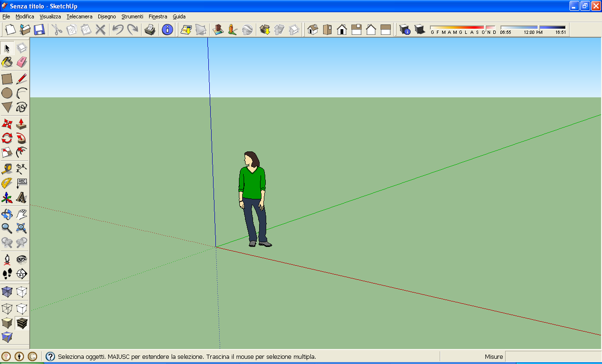Choose the Paint Bucket tool
Screen dimensions: 602x364
click(7, 62)
